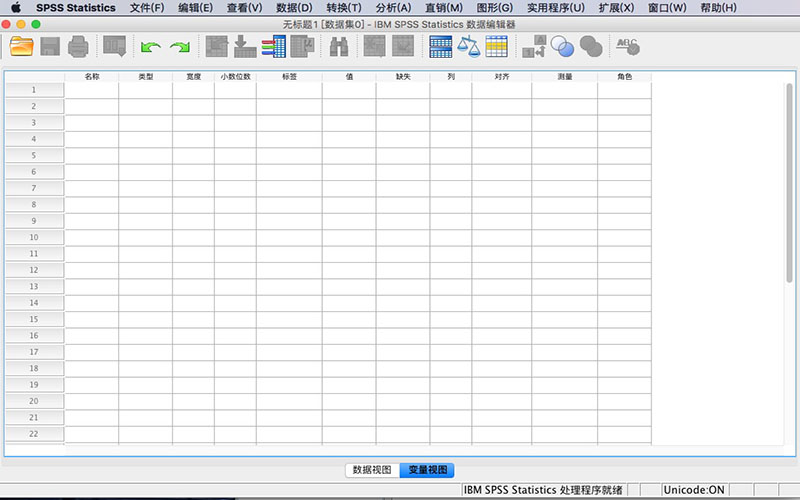This screenshot has height=500, width=800.
Task: Open the 分析(A) menu
Action: [393, 8]
